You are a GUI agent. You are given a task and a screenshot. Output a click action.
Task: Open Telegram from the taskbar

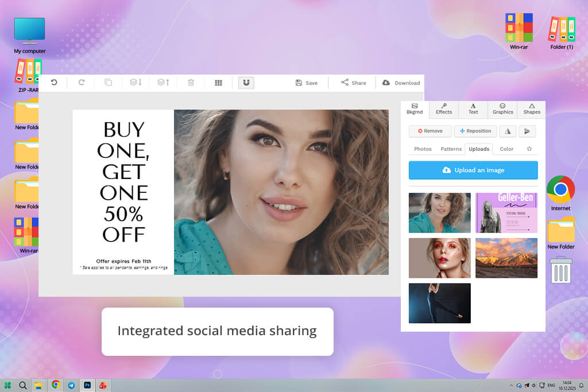point(71,385)
